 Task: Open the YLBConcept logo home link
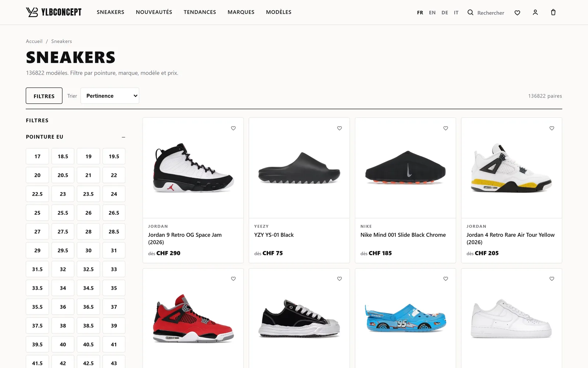54,12
